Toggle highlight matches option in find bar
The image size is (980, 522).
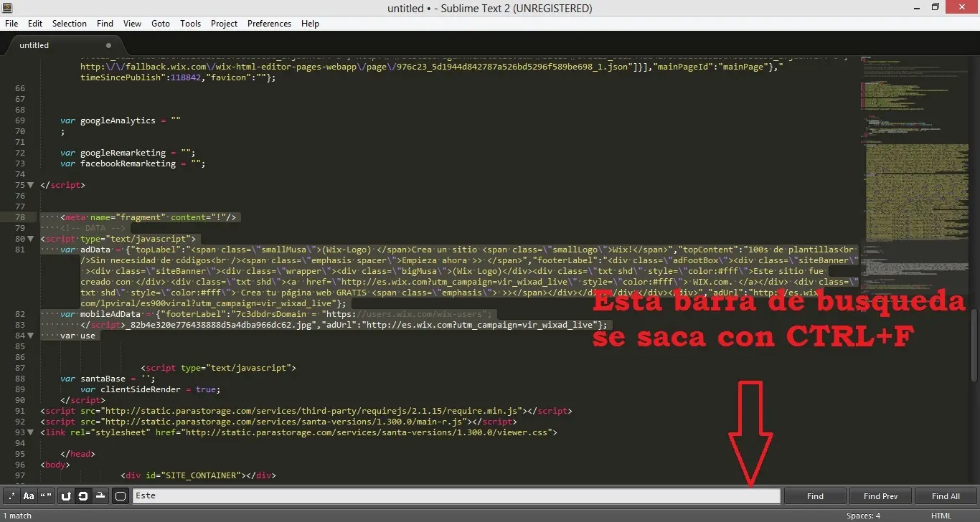[121, 495]
